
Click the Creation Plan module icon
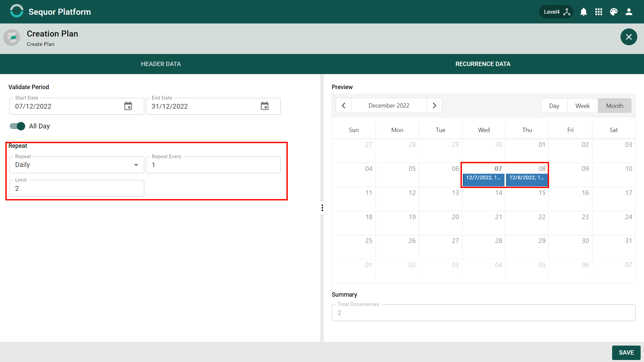click(x=12, y=37)
